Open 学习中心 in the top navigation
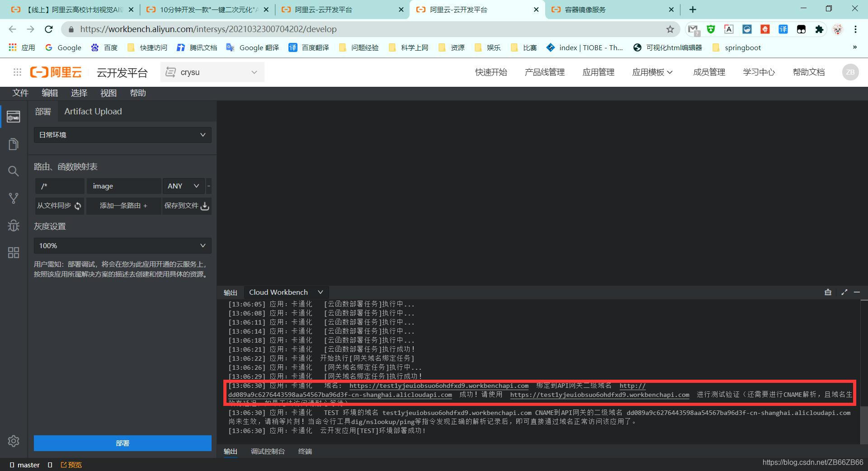 pos(759,72)
